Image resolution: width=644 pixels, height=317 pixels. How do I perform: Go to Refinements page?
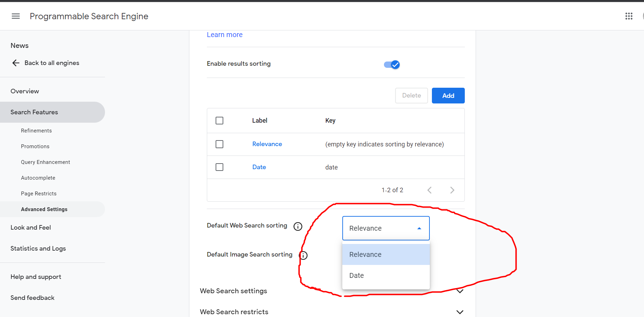[x=36, y=131]
